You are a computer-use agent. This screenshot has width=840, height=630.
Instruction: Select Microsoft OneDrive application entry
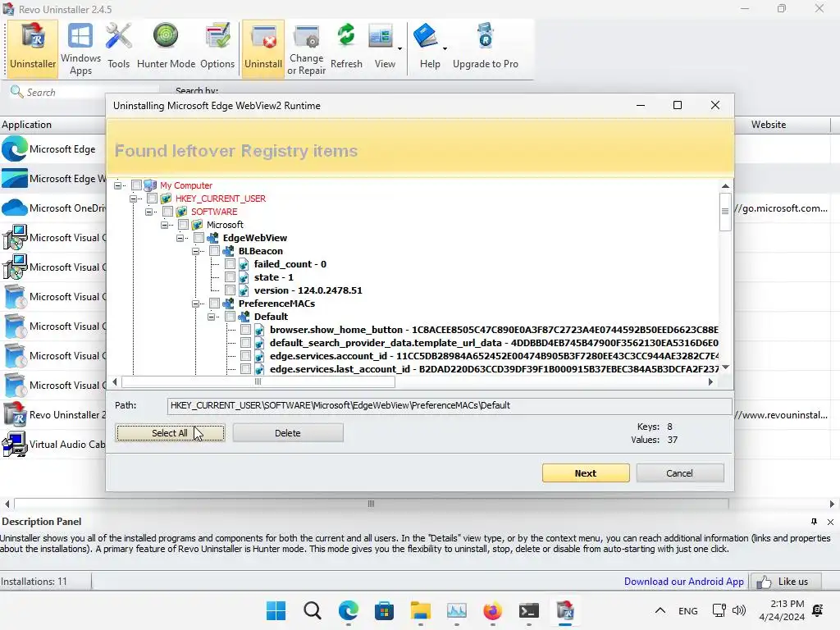pyautogui.click(x=53, y=208)
